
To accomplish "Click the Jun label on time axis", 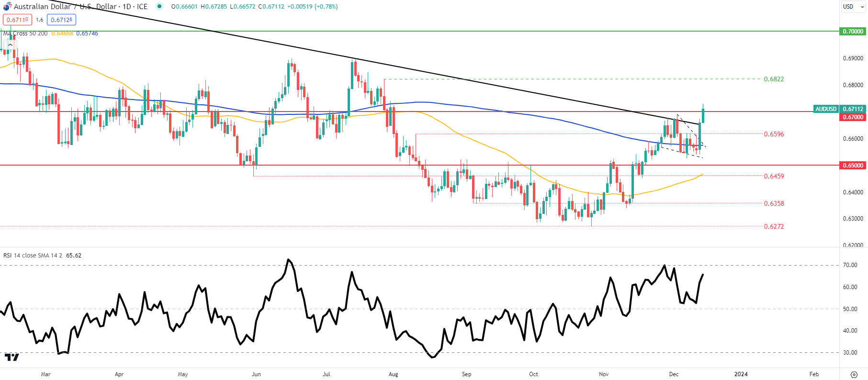I will (256, 374).
